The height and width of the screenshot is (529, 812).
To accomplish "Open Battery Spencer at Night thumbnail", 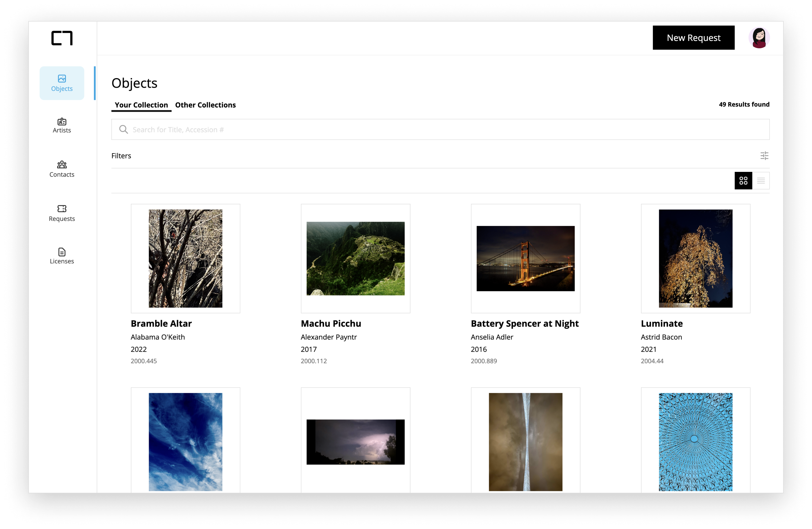I will point(525,258).
